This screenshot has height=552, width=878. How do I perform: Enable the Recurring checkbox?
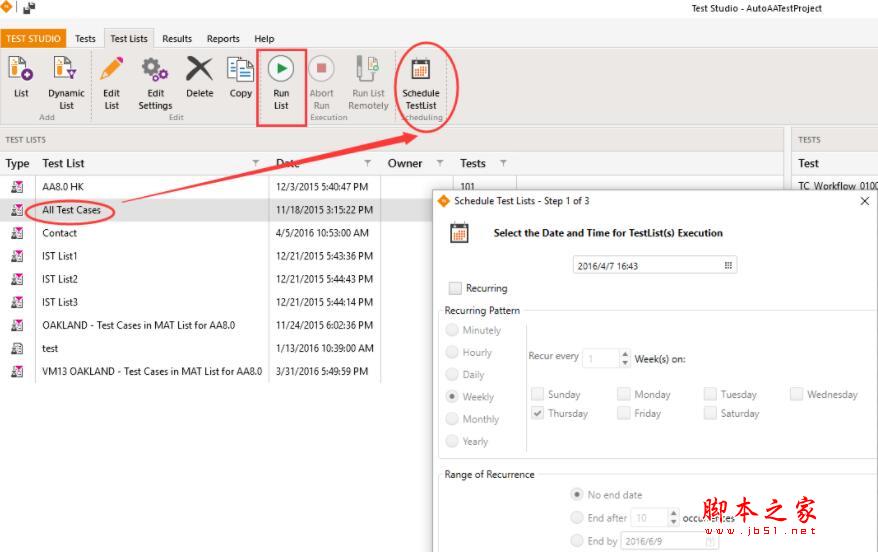[x=455, y=288]
